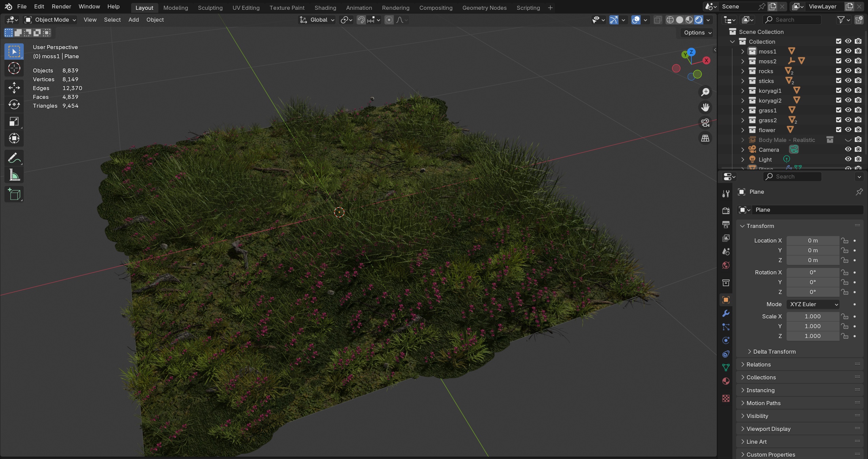Image resolution: width=868 pixels, height=459 pixels.
Task: Select the Scale tool
Action: (x=14, y=121)
